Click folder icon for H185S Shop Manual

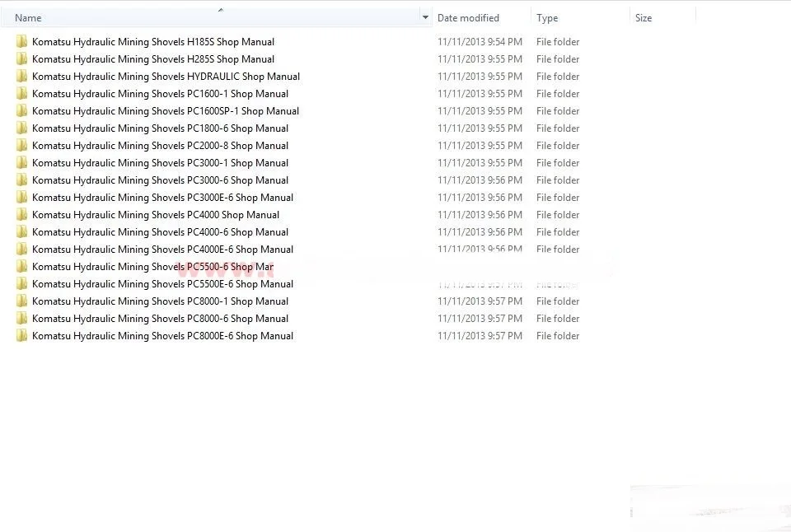pyautogui.click(x=21, y=42)
